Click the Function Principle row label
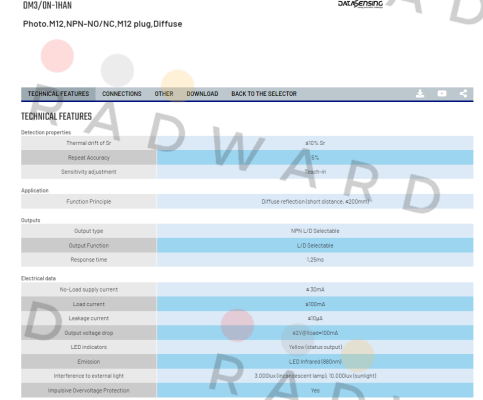 [x=89, y=201]
